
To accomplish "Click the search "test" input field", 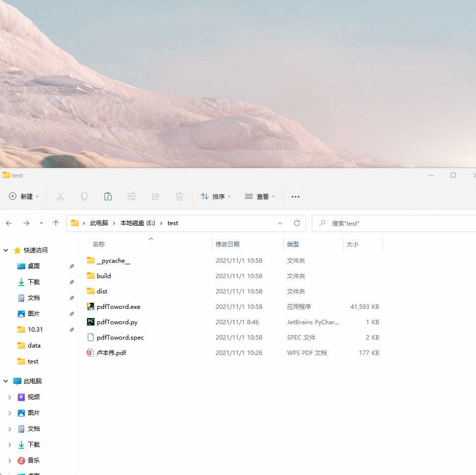I will point(394,224).
